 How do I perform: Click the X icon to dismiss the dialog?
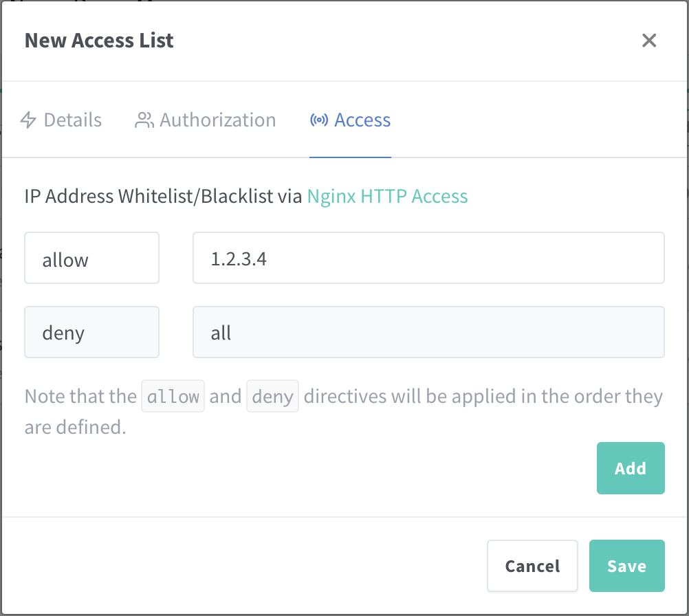[x=648, y=41]
